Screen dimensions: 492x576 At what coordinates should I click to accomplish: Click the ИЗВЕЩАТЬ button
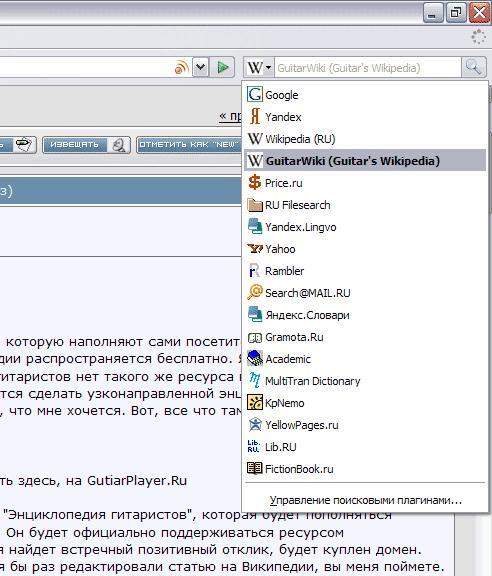click(86, 145)
